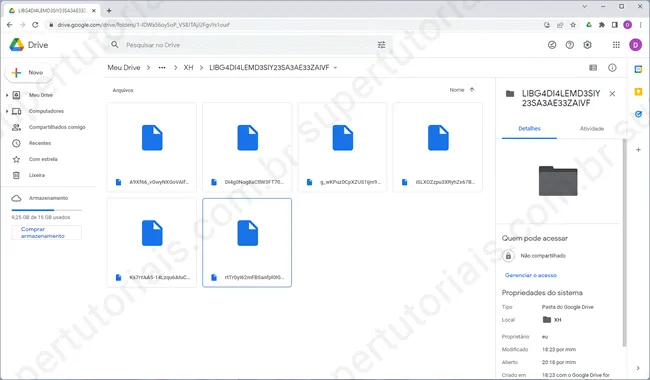650x380 pixels.
Task: Bookmark this page with the star
Action: tap(573, 25)
